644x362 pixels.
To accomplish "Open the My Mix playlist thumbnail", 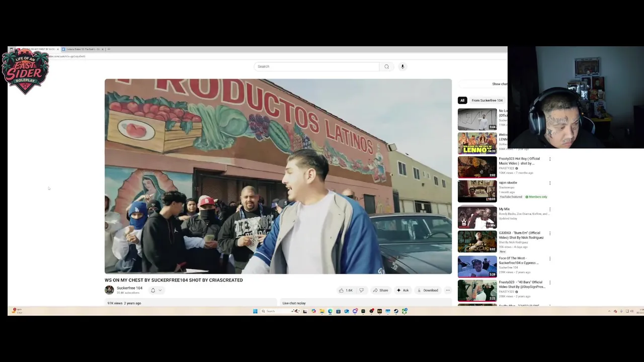I will click(x=477, y=217).
